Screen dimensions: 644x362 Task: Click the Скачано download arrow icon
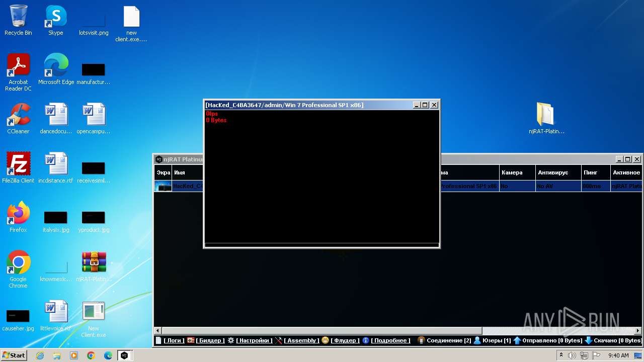pyautogui.click(x=588, y=340)
